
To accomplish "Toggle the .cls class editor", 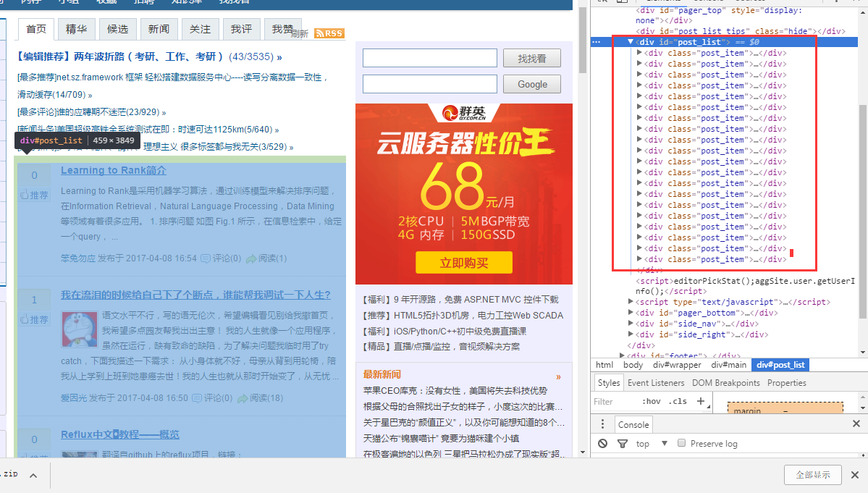I will pos(678,401).
